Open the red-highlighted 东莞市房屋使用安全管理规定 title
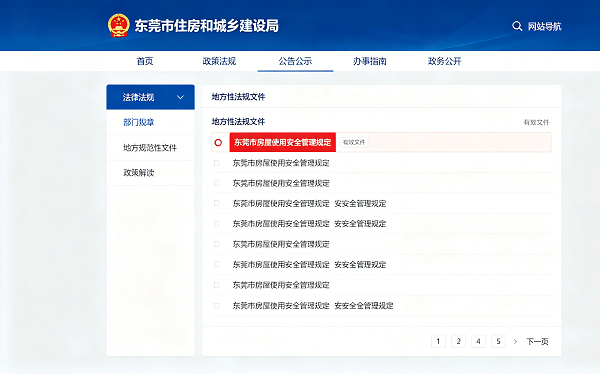 (x=283, y=142)
